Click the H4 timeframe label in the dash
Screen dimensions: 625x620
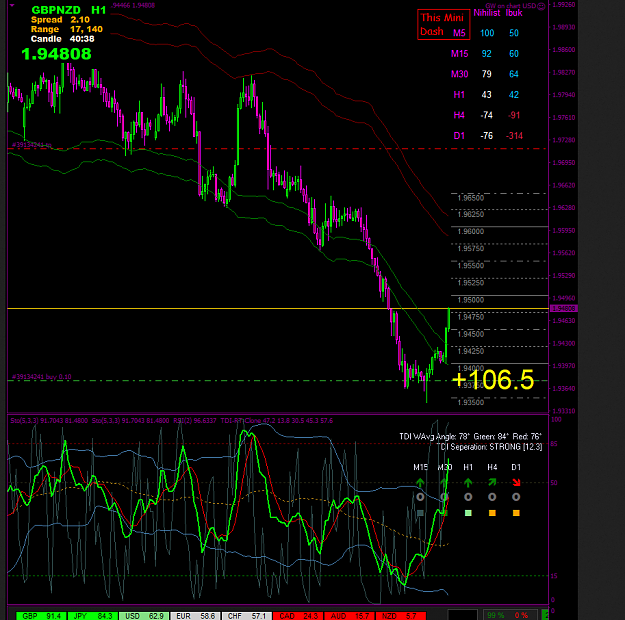tap(459, 115)
